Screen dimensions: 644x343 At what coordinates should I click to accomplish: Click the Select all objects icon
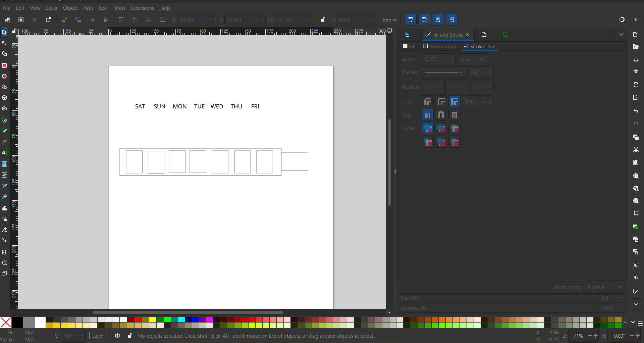click(x=7, y=20)
